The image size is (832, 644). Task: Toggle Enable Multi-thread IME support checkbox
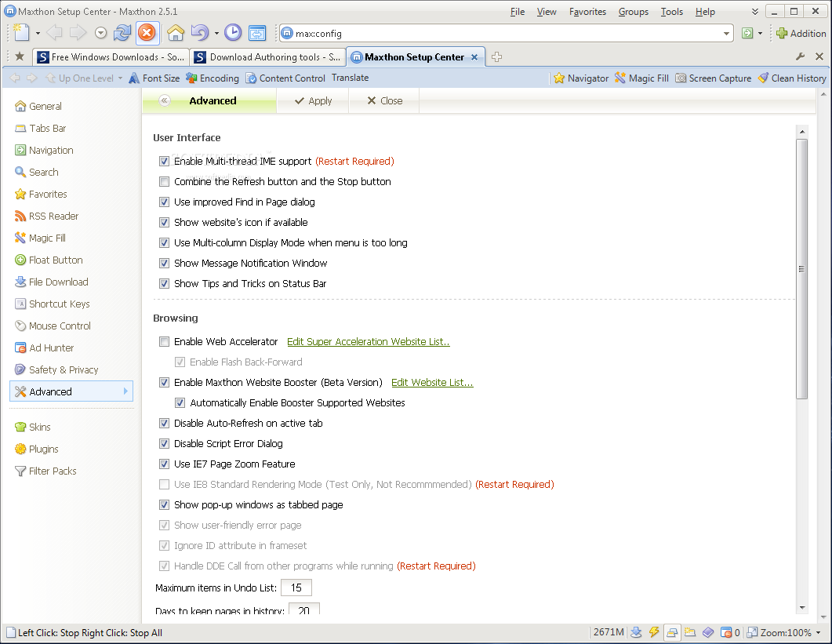click(165, 162)
